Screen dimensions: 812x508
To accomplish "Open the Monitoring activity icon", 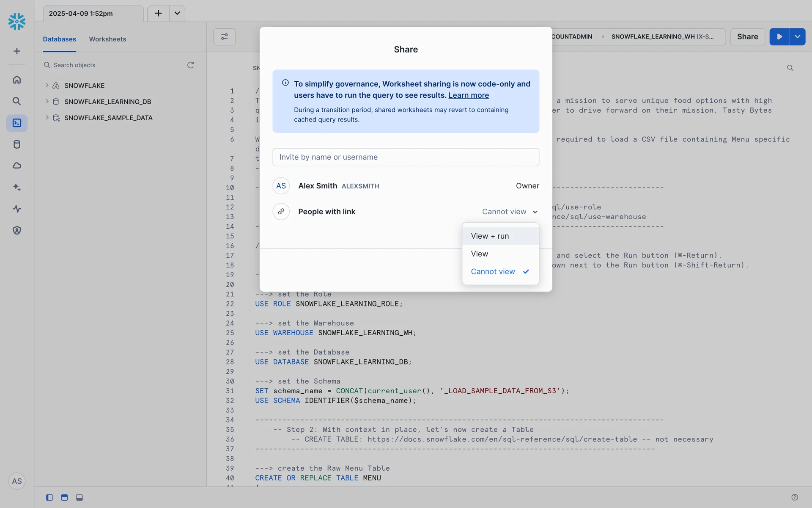I will 17,209.
